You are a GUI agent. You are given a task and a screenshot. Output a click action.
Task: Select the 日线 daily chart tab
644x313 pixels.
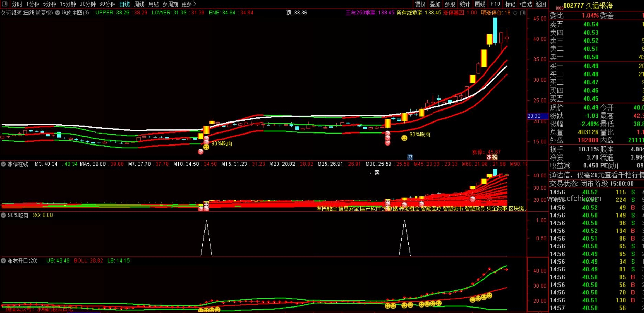click(x=124, y=4)
